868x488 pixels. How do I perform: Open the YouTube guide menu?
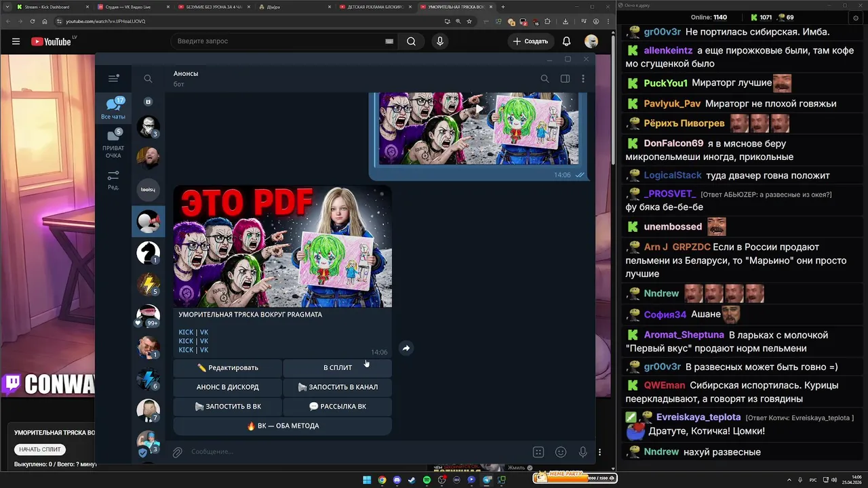click(x=16, y=41)
